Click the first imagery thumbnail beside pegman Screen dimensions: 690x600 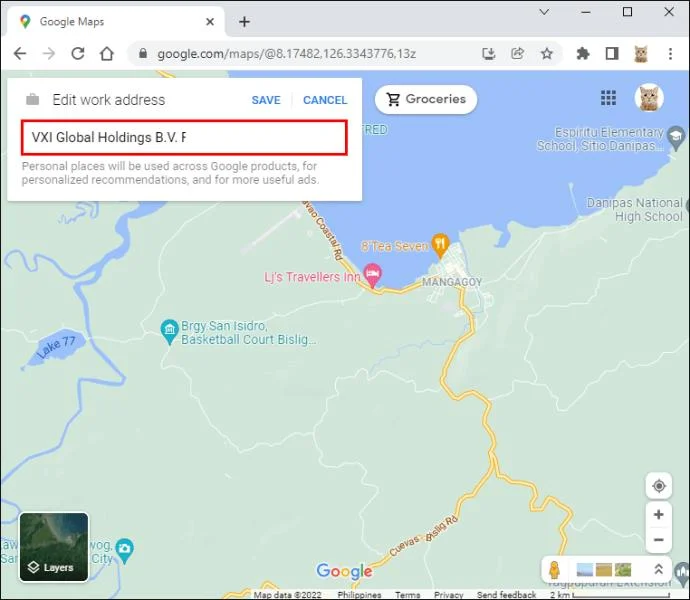[x=585, y=570]
